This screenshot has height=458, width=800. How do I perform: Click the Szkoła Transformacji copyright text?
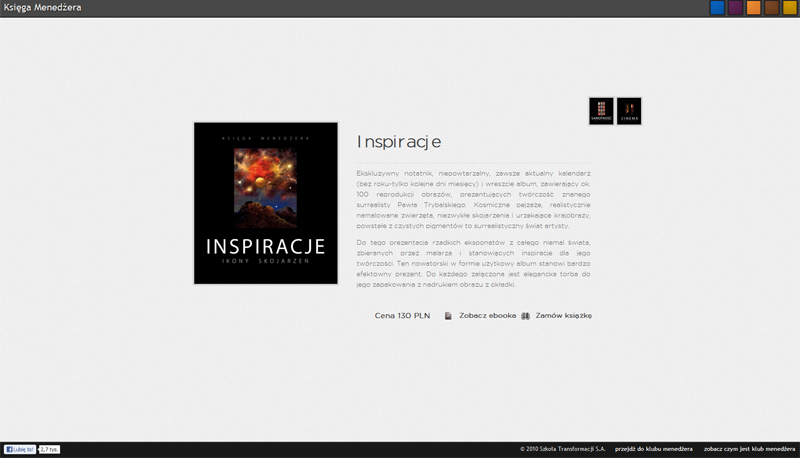point(563,449)
